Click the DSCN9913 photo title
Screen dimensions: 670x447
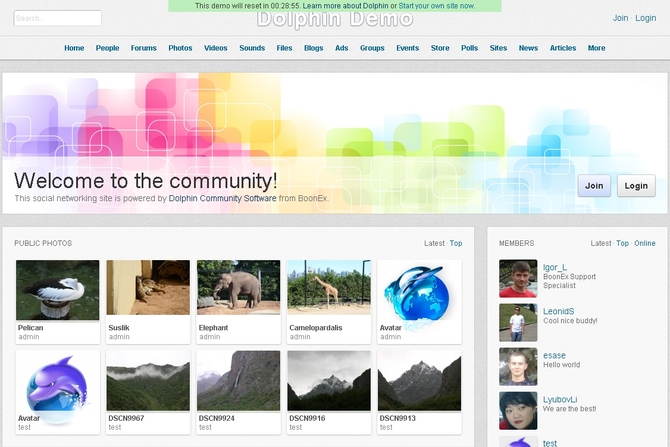[397, 418]
